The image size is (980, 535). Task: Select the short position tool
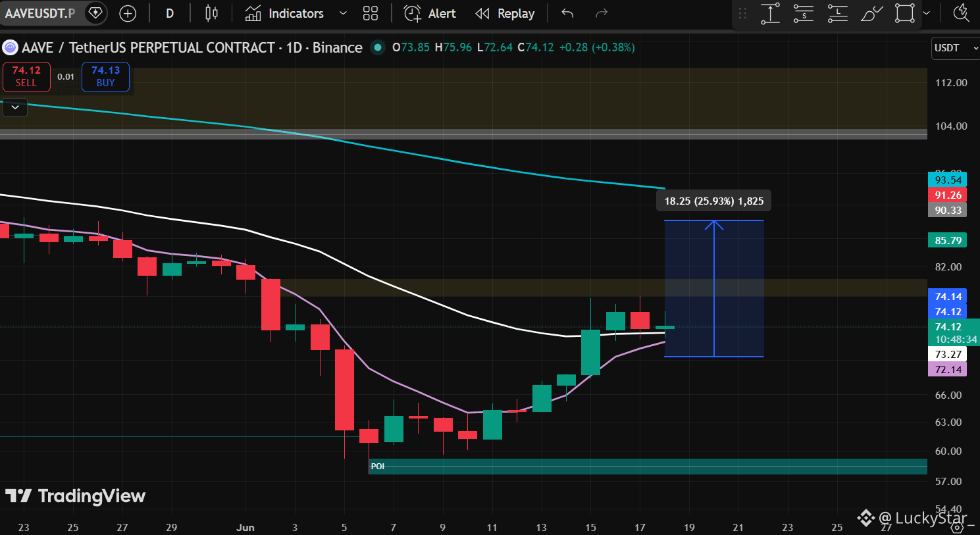pos(804,13)
